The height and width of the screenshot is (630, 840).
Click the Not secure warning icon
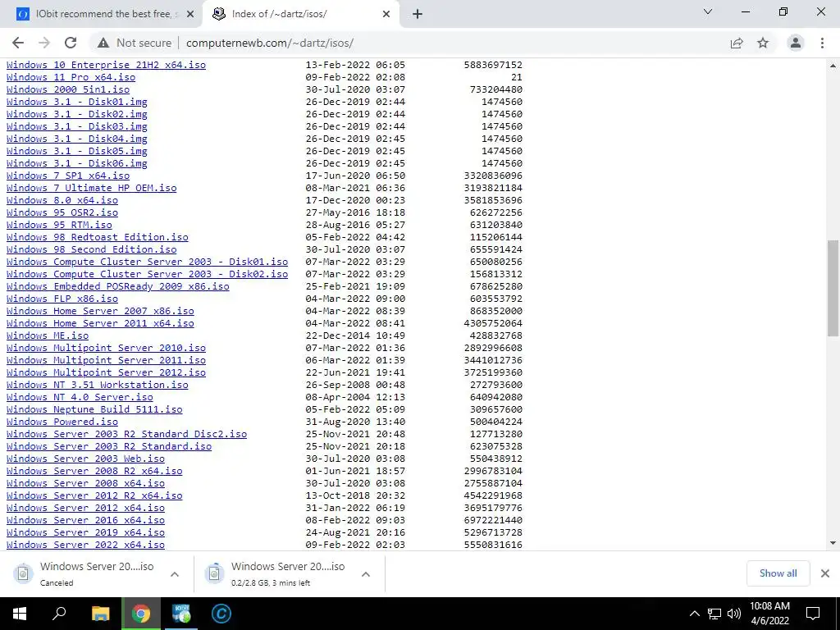click(x=103, y=43)
